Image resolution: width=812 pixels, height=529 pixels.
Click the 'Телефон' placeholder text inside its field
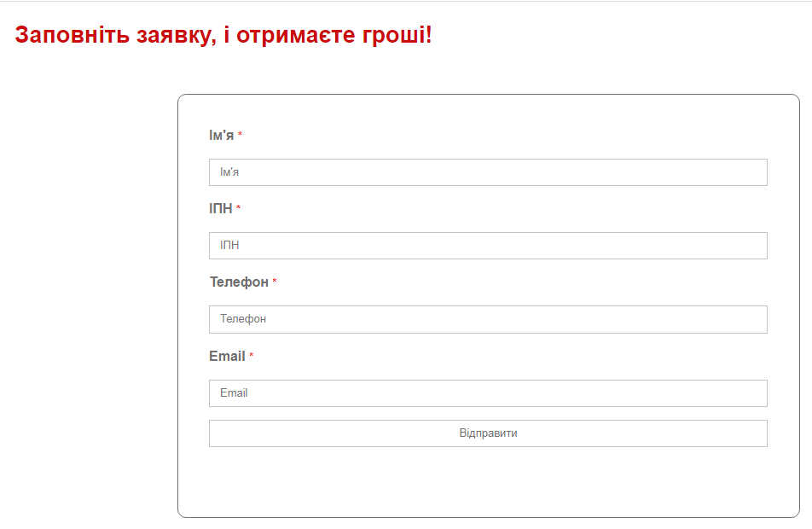tap(243, 318)
